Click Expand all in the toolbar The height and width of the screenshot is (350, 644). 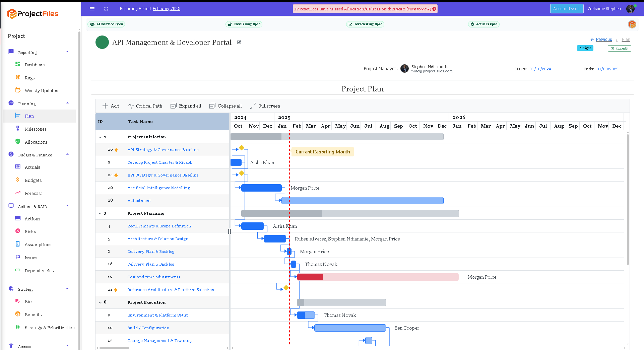(186, 106)
